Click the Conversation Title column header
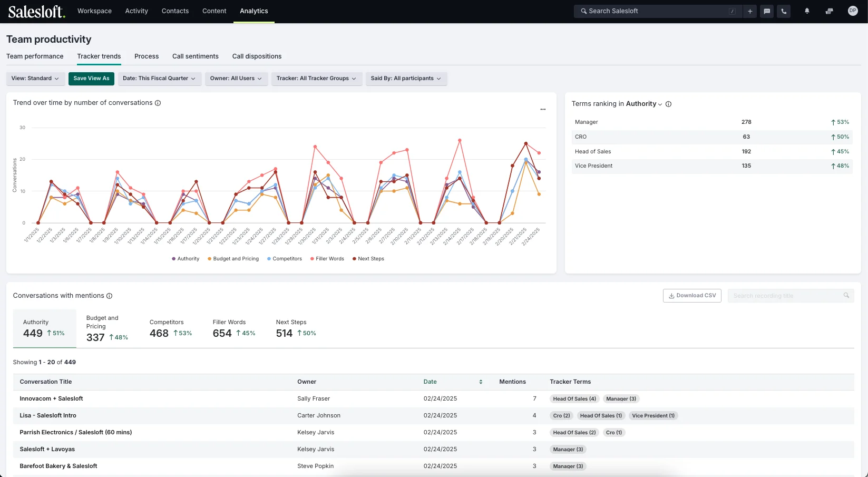This screenshot has height=477, width=868. [46, 382]
